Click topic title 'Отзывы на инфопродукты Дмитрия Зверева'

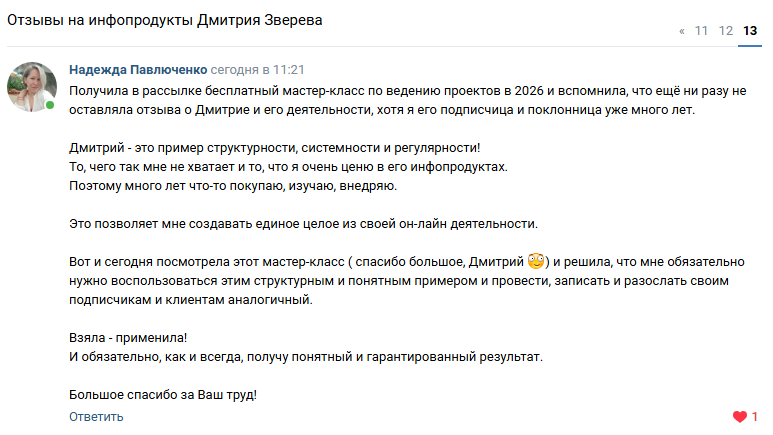point(165,21)
